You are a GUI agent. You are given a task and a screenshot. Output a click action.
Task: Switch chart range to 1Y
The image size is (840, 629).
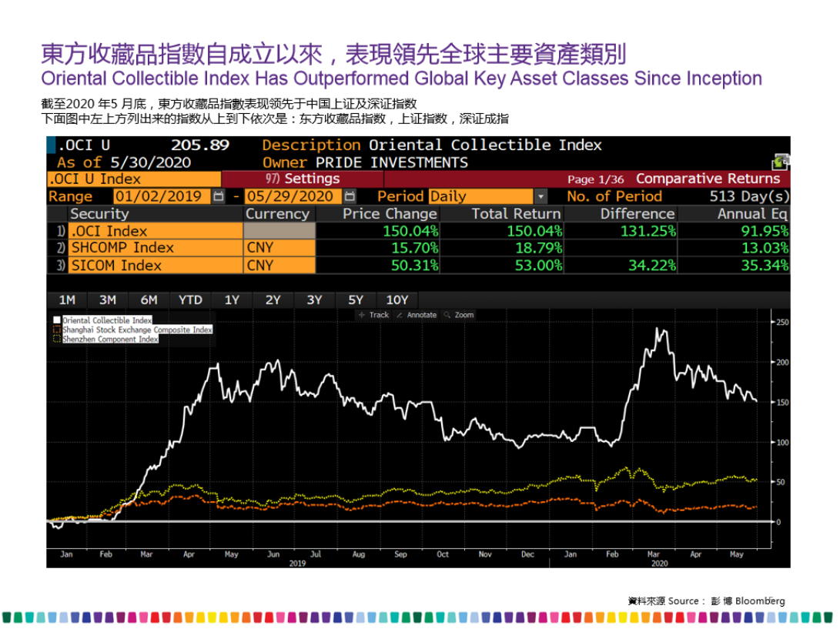pyautogui.click(x=232, y=300)
